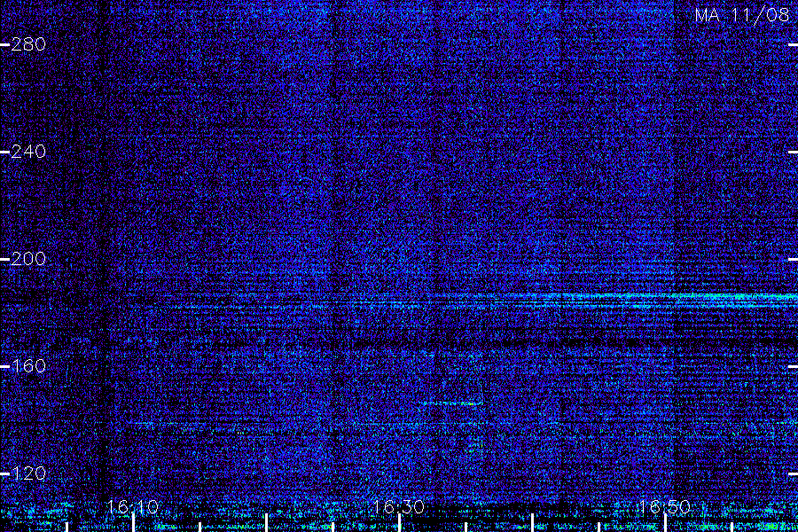The width and height of the screenshot is (798, 532).
Task: Click the 16:10 time label
Action: [x=132, y=506]
